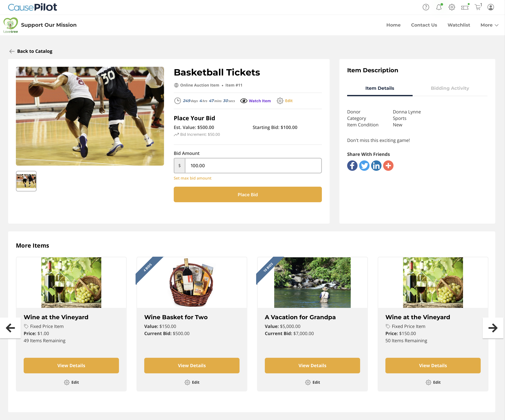Open the tickets icon in the header

coord(465,7)
